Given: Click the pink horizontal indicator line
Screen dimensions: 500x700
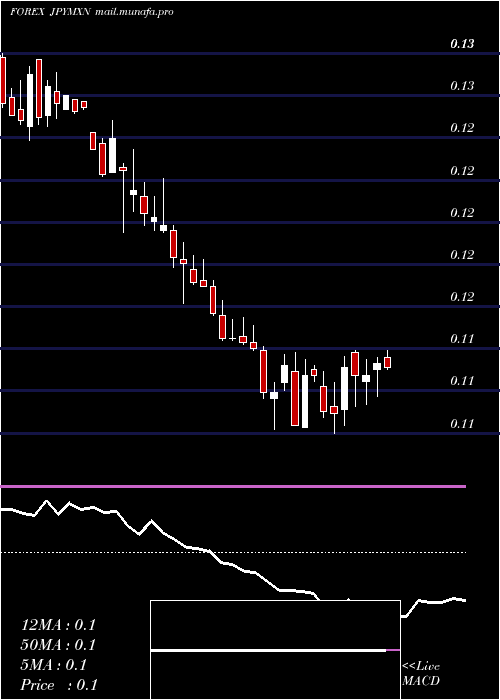Looking at the screenshot, I should [233, 486].
